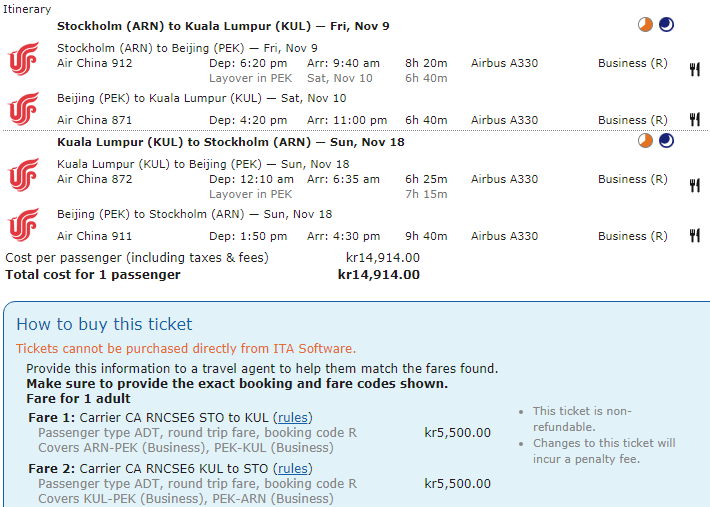Click the blue moon icon on the Nov 18 header
710x507 pixels.
[x=666, y=141]
